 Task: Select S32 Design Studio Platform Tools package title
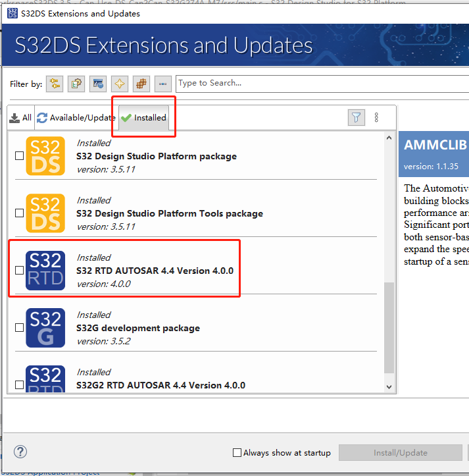(x=170, y=213)
